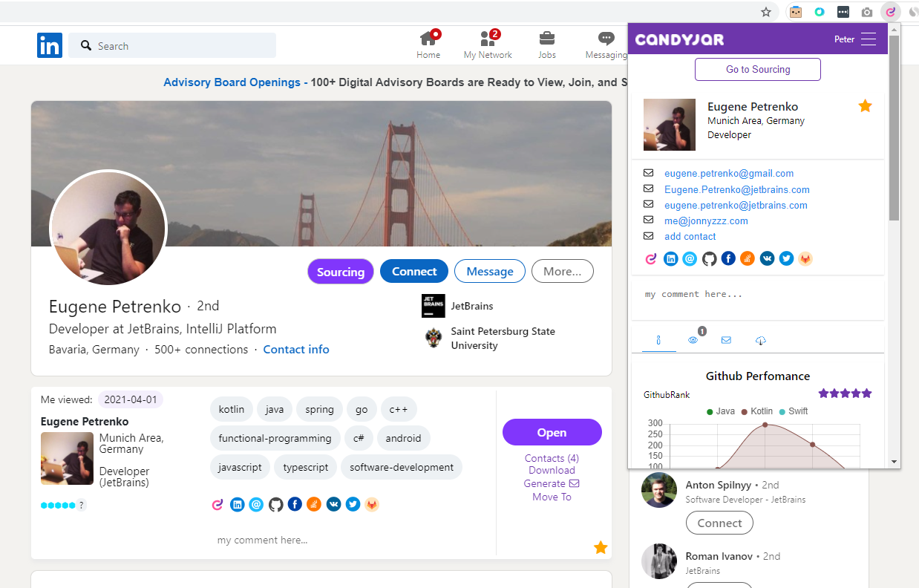This screenshot has width=919, height=588.
Task: Click the dark password manager extension icon
Action: 843,12
